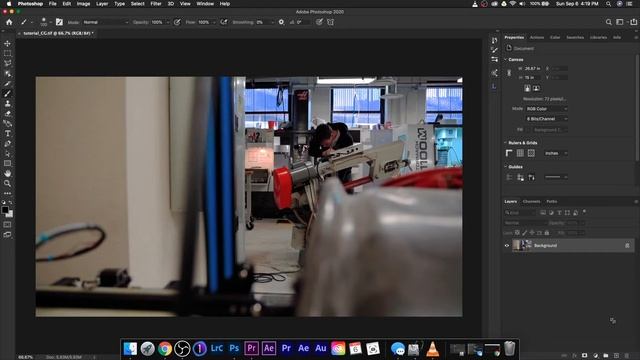Open the 8 Bits/Channel dropdown
This screenshot has width=640, height=360.
[546, 119]
